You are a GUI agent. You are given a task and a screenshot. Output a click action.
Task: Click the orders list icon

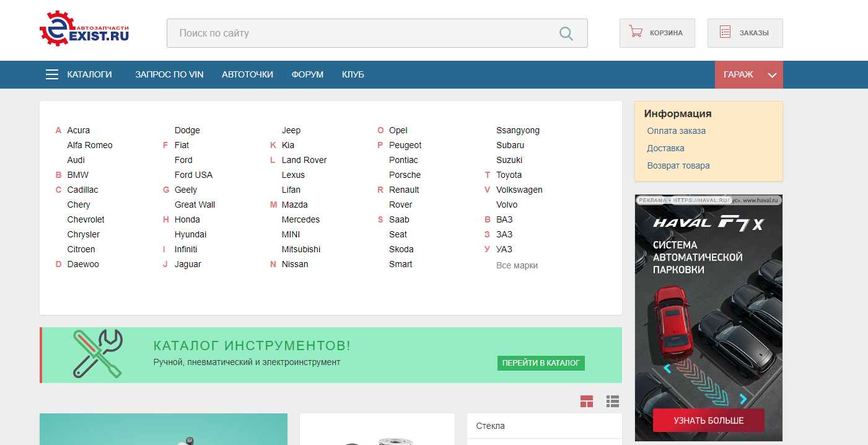coord(725,32)
